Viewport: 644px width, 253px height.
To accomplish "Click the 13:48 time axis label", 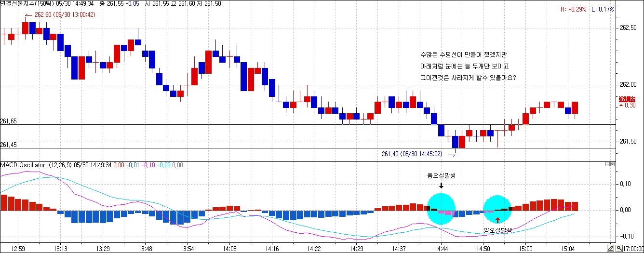I will coord(145,249).
